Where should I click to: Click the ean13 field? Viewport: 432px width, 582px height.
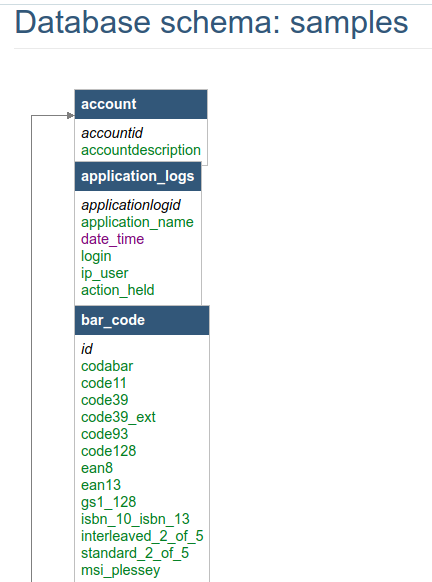coord(101,485)
